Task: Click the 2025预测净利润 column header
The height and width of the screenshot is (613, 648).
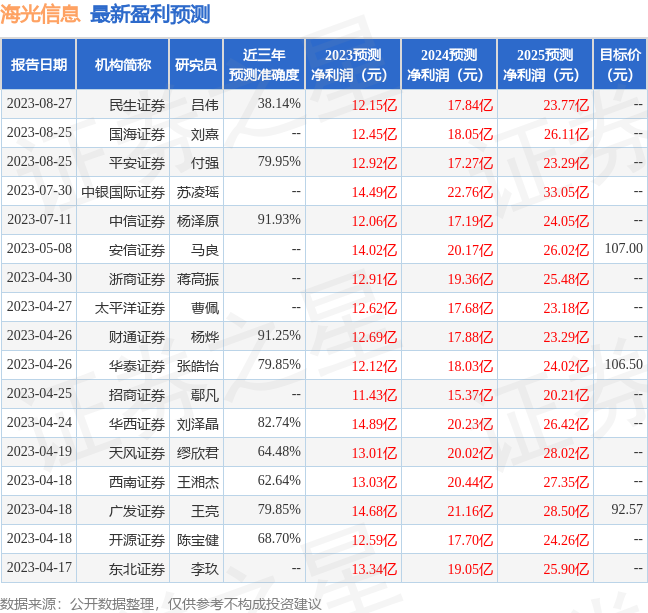Action: coord(545,65)
